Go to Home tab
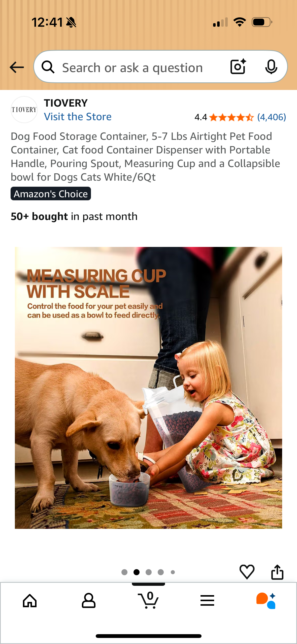 point(30,601)
